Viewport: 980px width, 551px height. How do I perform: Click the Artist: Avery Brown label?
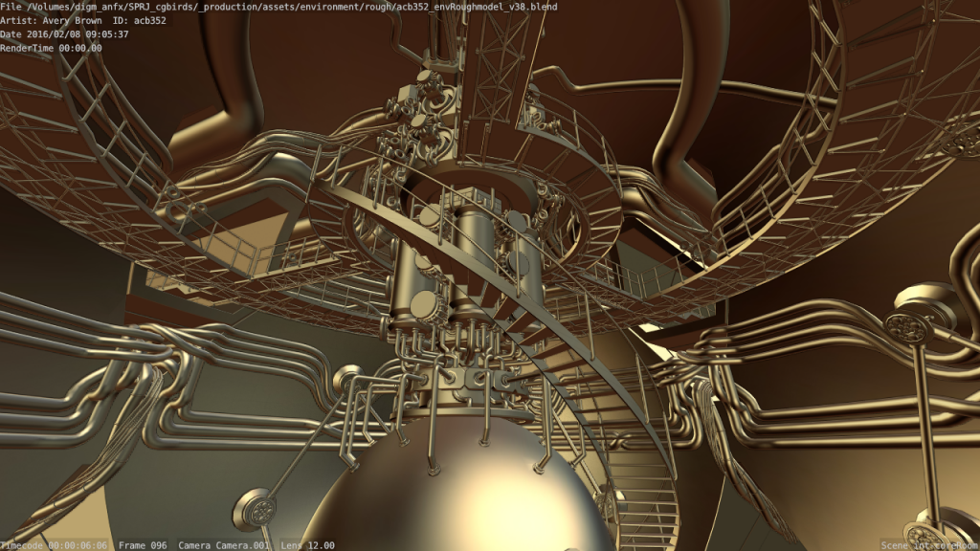[51, 21]
